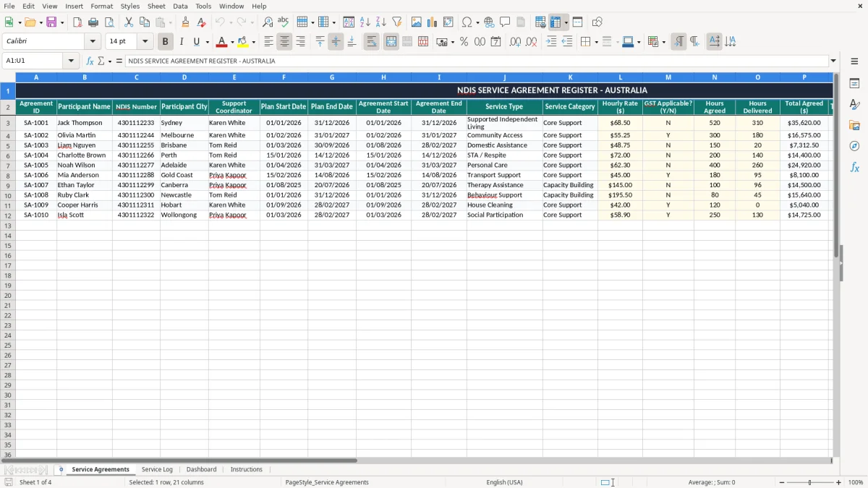Click the Special Character omega icon
This screenshot has height=488, width=868.
tap(467, 22)
